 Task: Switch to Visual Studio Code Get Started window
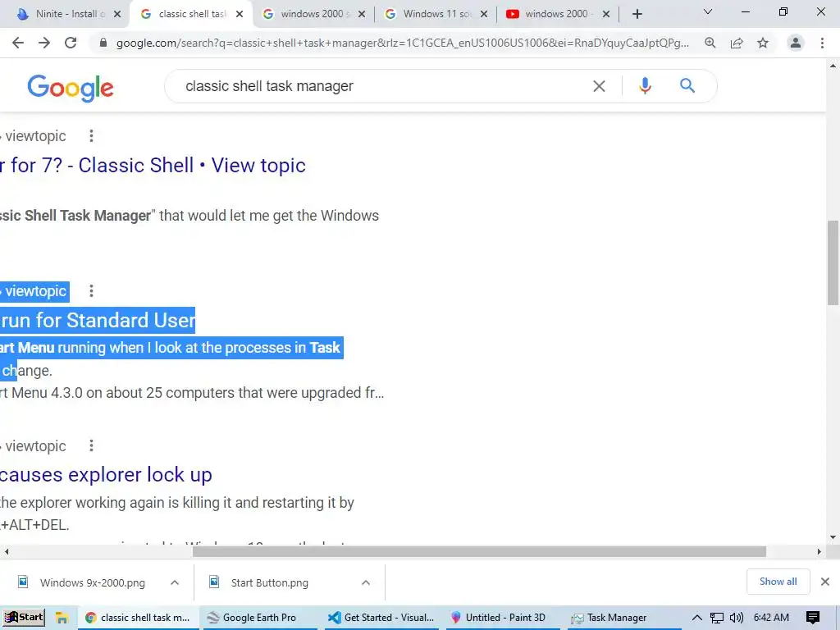[x=381, y=618]
